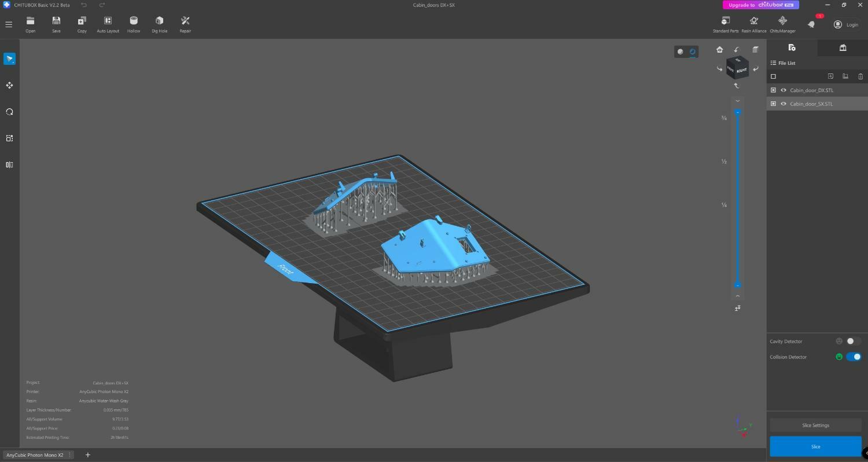Open ChituManager from the toolbar
This screenshot has height=462, width=868.
click(782, 24)
